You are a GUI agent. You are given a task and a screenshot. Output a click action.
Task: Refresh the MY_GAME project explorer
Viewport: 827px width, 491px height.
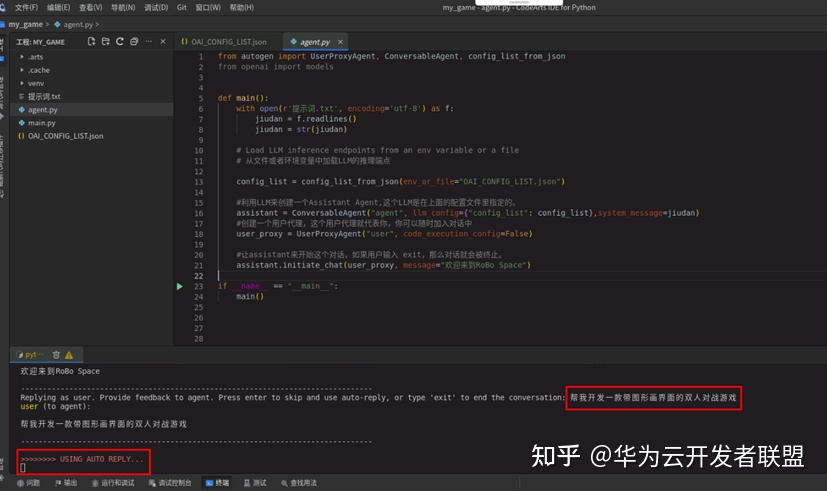[x=120, y=42]
